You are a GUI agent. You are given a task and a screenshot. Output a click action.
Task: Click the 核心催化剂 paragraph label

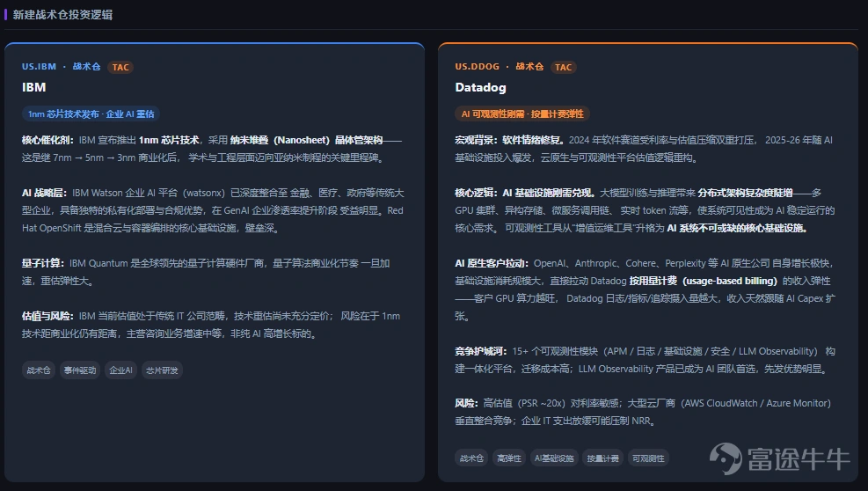(x=48, y=140)
